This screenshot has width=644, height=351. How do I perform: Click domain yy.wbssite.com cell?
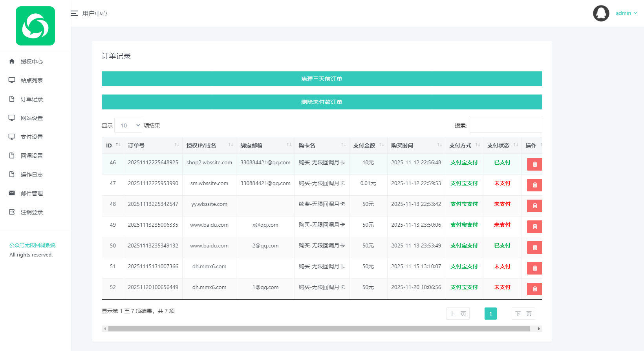click(209, 204)
